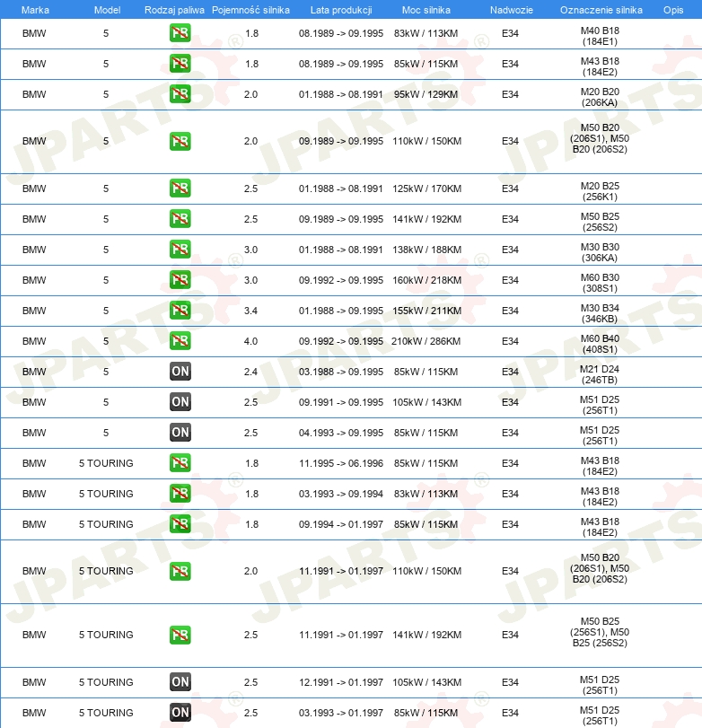Click 5 TOURING model in 11.1995 -> 06.1996 row
Screen dimensions: 702x728
106,463
